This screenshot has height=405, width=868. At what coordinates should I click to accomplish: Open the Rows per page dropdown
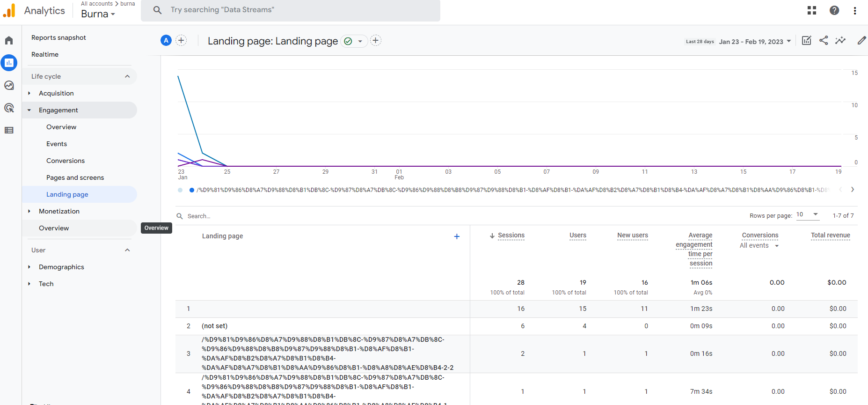pos(808,215)
